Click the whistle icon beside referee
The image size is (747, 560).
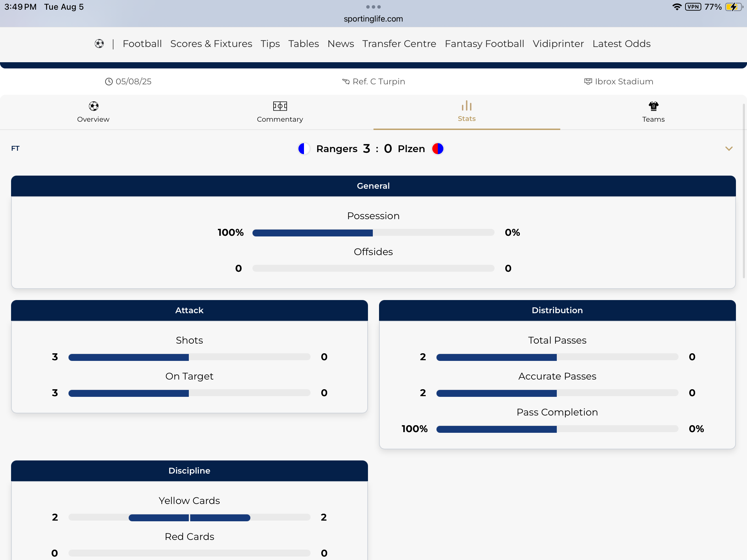tap(346, 82)
